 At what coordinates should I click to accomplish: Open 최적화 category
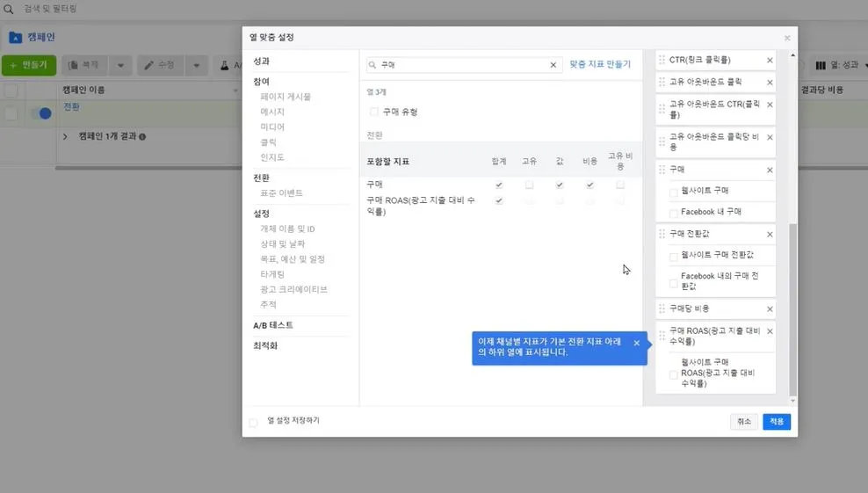(265, 345)
